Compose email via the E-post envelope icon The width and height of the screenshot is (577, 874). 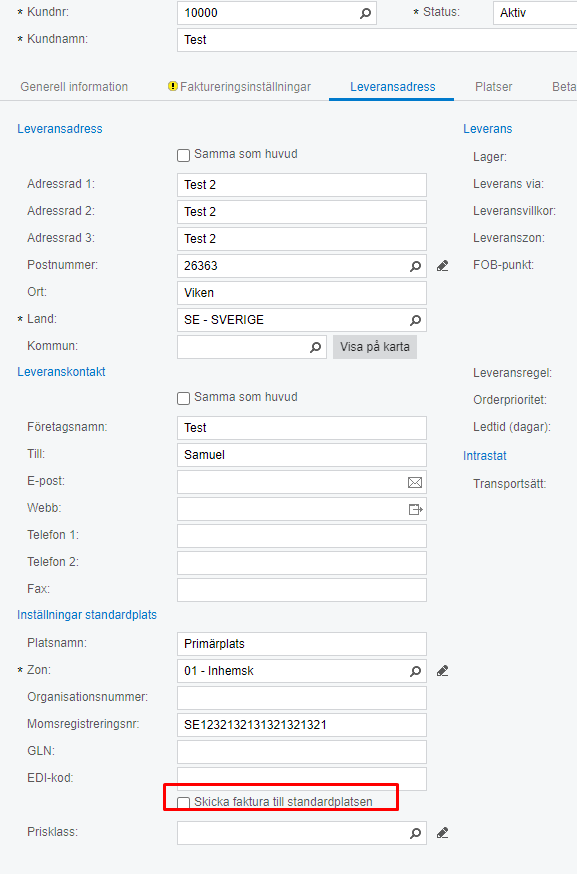415,482
